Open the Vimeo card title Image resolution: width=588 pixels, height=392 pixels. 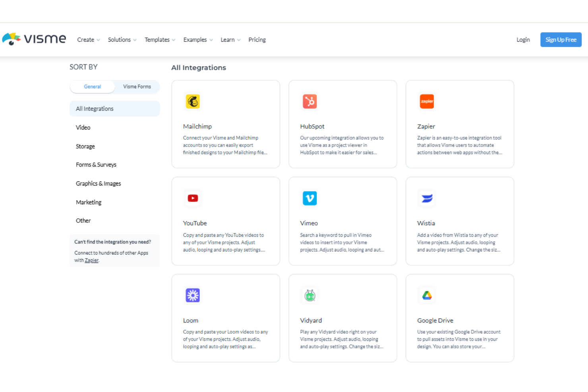click(309, 223)
